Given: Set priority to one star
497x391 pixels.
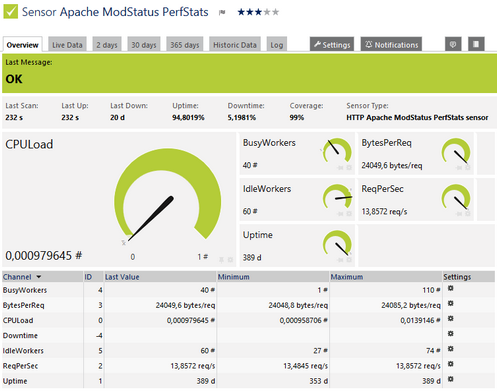Looking at the screenshot, I should click(241, 12).
